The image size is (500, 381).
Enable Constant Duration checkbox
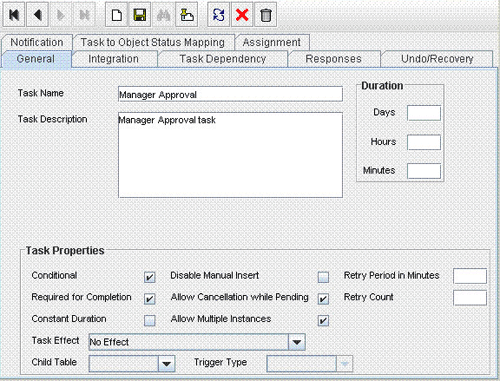point(150,320)
